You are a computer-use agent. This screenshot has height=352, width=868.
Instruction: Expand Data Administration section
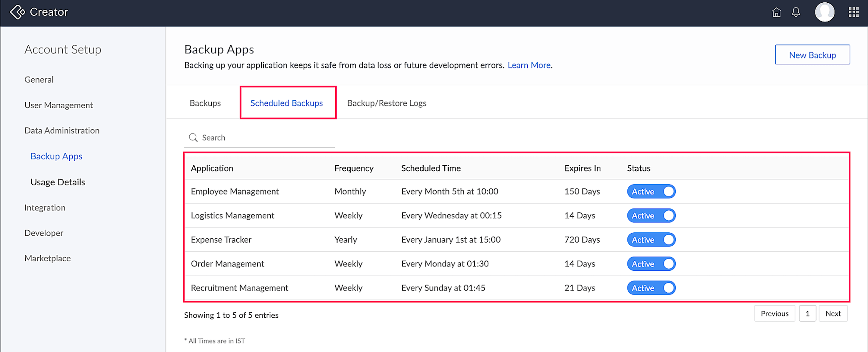pyautogui.click(x=62, y=130)
